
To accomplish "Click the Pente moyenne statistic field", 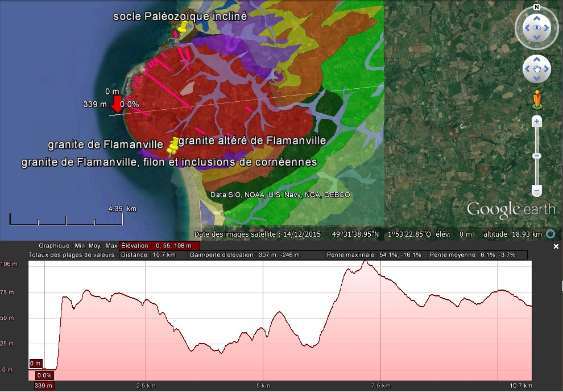I will point(477,255).
